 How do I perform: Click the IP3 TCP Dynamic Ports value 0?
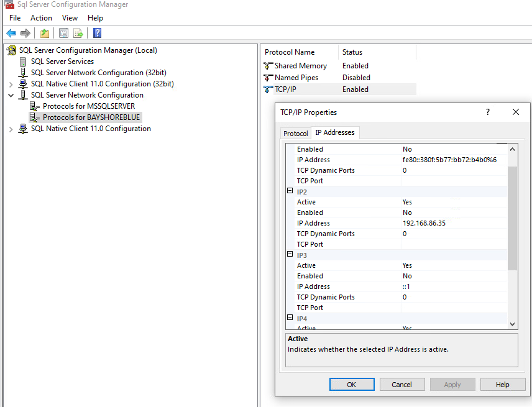tap(405, 297)
